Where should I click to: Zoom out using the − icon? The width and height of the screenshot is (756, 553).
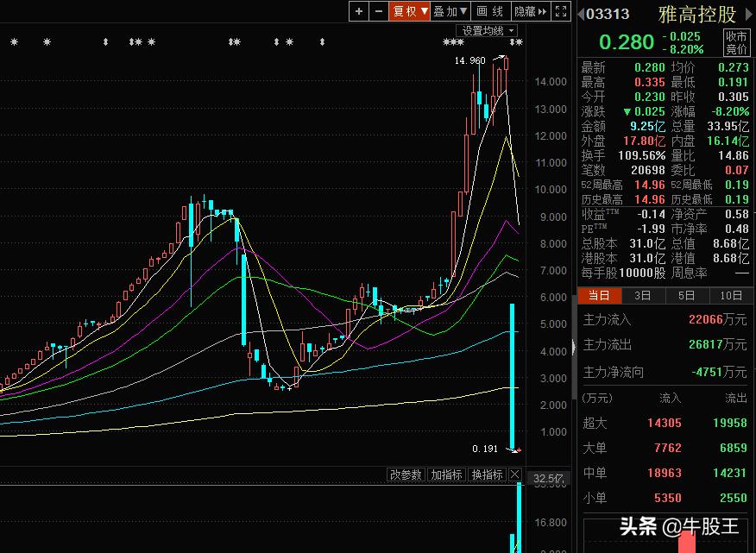pyautogui.click(x=377, y=11)
